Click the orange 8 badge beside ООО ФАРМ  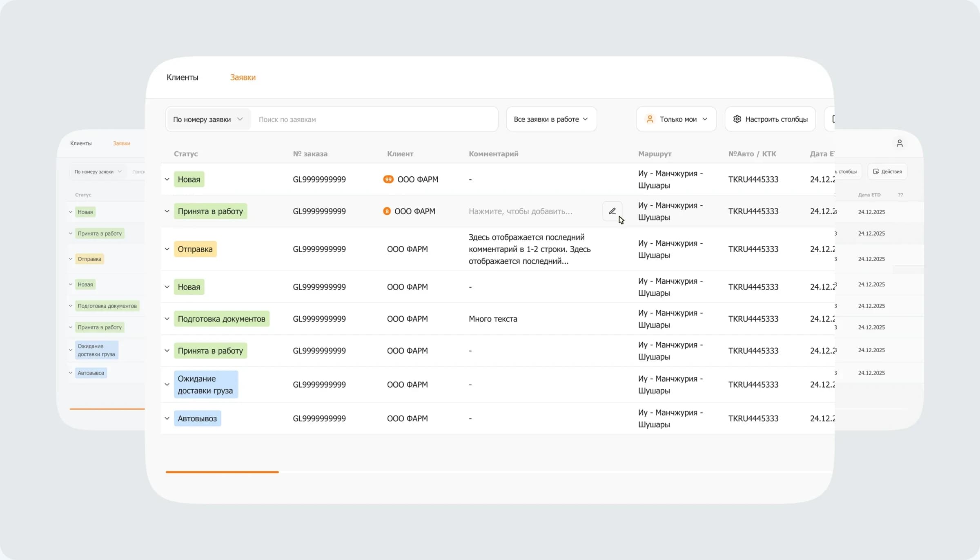(x=387, y=211)
